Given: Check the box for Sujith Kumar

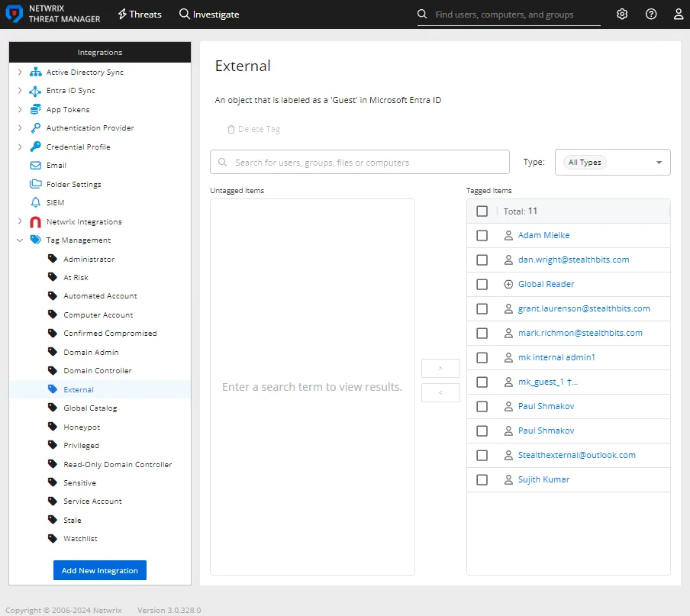Looking at the screenshot, I should pyautogui.click(x=482, y=479).
